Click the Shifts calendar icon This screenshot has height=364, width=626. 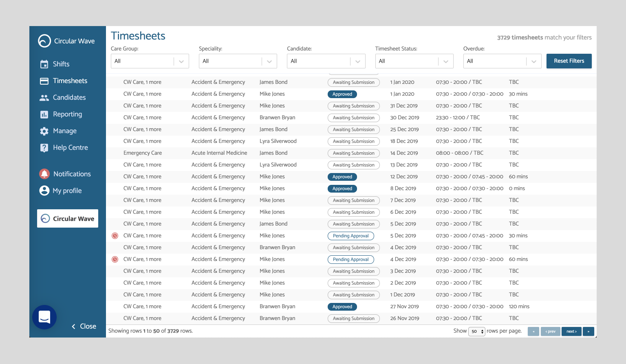click(x=44, y=64)
